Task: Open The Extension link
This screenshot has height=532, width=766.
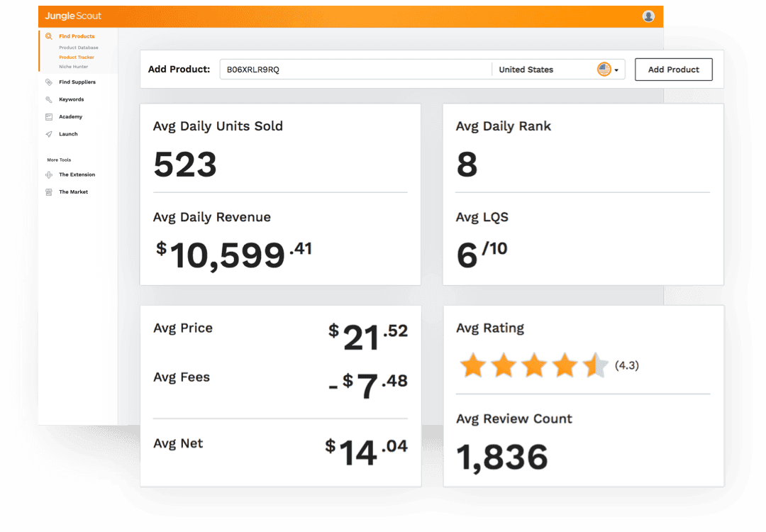Action: click(77, 175)
